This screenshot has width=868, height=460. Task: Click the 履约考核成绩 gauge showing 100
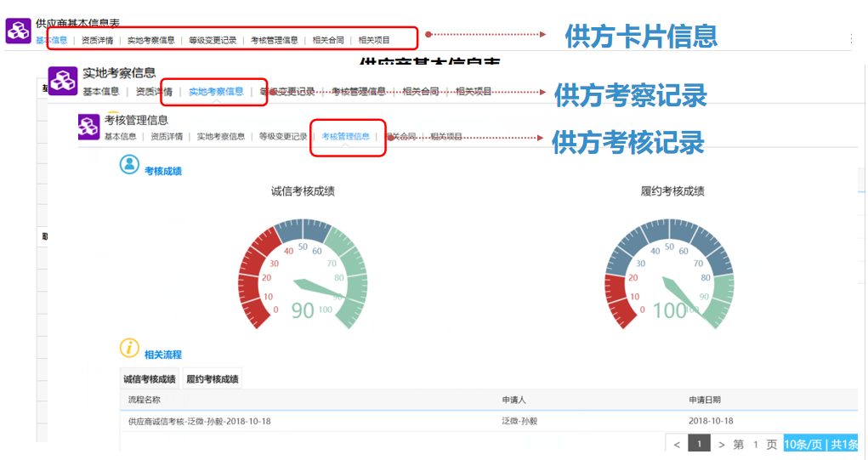point(671,276)
